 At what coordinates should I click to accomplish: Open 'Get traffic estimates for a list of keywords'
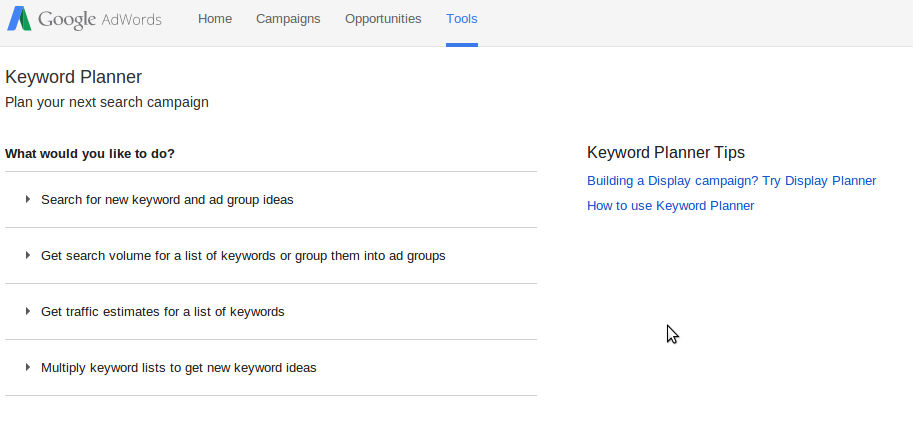pyautogui.click(x=163, y=312)
